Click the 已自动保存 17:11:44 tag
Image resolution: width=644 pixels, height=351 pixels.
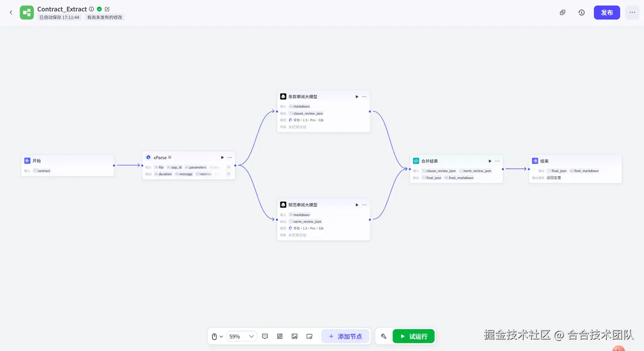pos(59,17)
